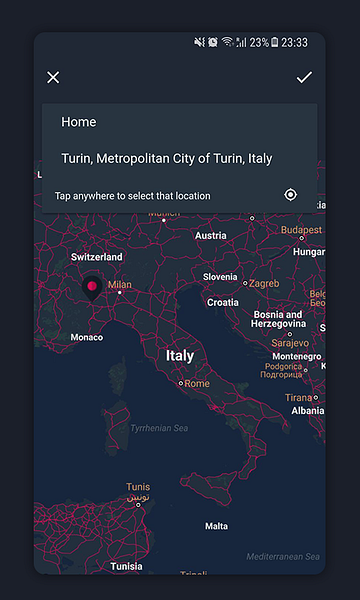Tap the Italy country label
This screenshot has height=600, width=360.
pyautogui.click(x=180, y=356)
